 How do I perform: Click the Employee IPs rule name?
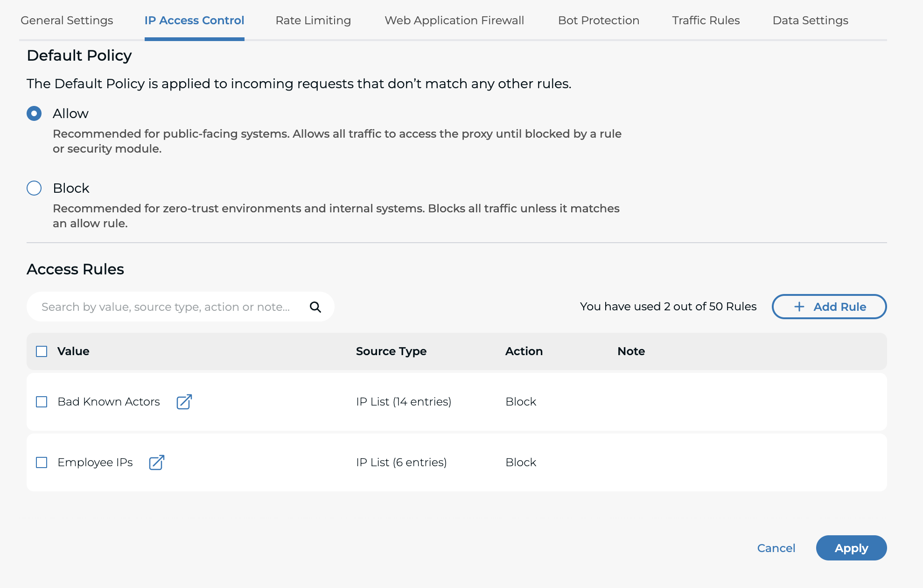(x=95, y=462)
